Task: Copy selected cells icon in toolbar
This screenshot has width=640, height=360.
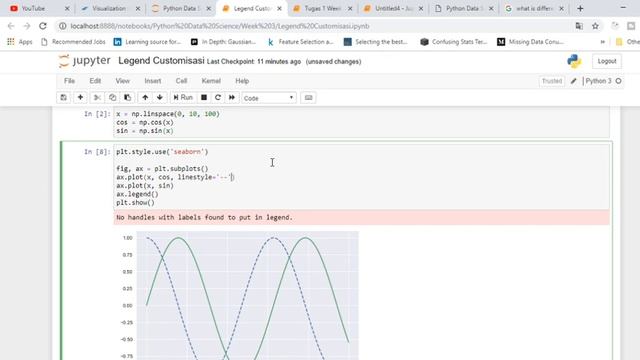Action: pyautogui.click(x=112, y=98)
